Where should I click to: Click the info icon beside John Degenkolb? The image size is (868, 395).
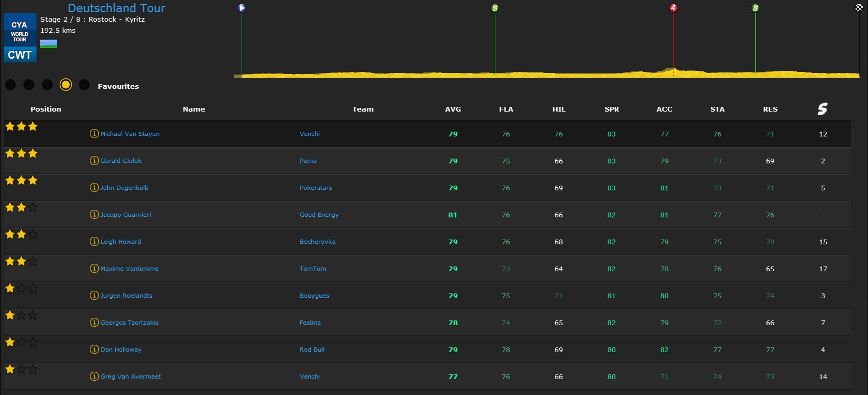point(94,188)
